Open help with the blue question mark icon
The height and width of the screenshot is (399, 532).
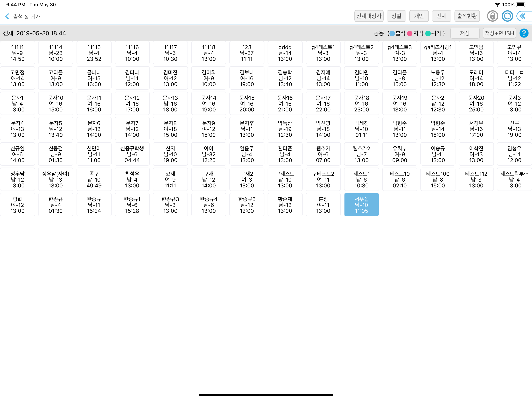click(524, 33)
